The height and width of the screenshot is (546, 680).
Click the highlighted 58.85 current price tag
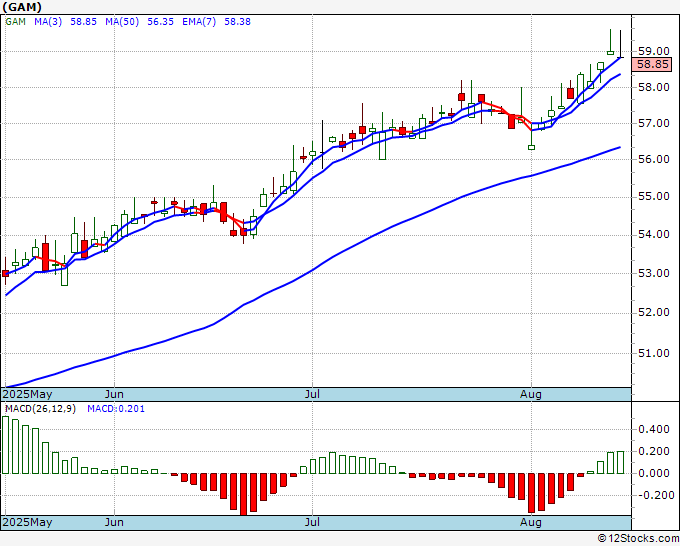coord(653,65)
